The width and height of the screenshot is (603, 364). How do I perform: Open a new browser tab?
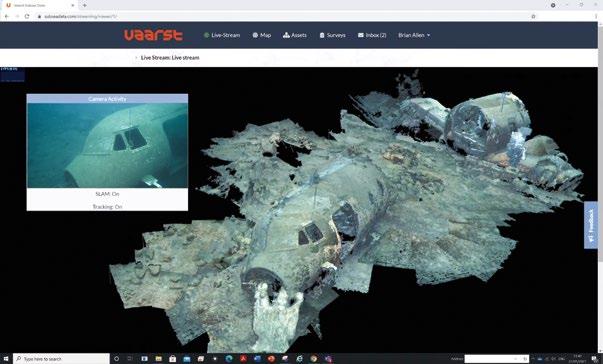point(85,5)
